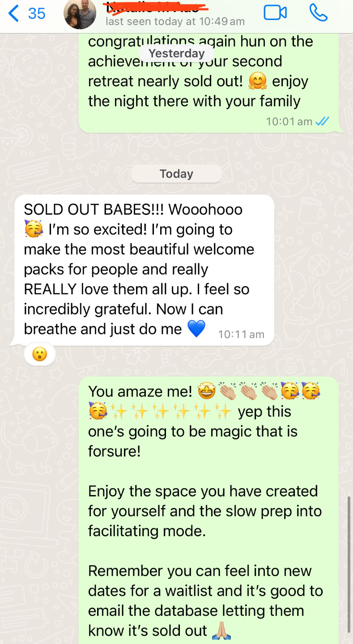Viewport: 353px width, 644px height.
Task: Tap the back arrow chevron
Action: 13,13
